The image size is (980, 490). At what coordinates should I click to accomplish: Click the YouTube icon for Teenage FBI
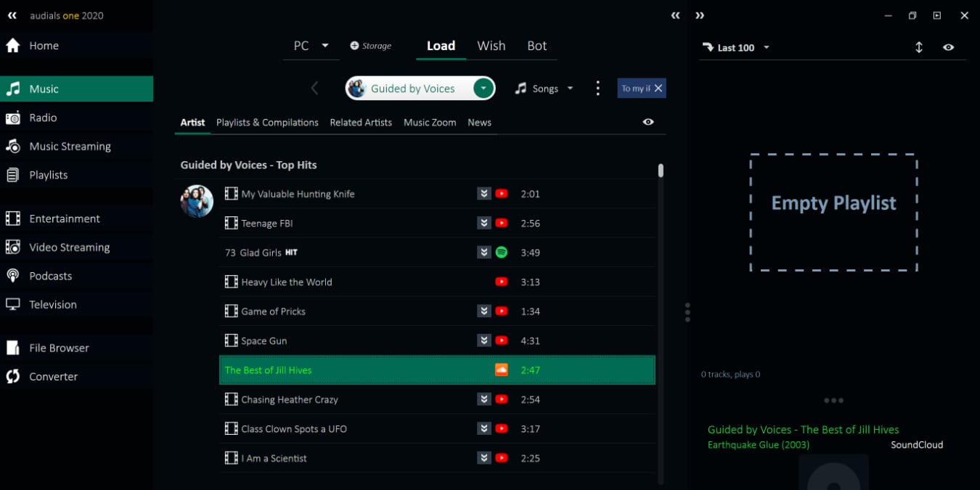[501, 224]
